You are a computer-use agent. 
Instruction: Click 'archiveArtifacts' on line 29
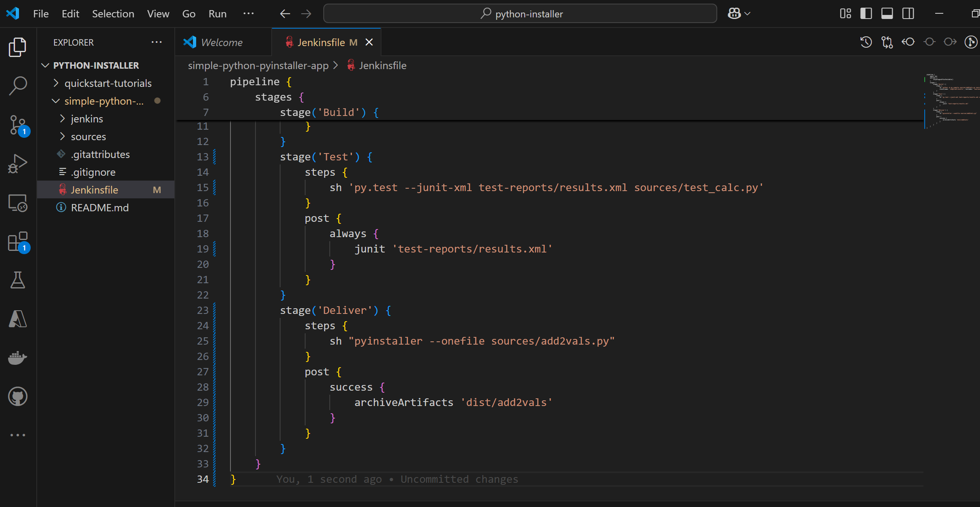(x=404, y=402)
